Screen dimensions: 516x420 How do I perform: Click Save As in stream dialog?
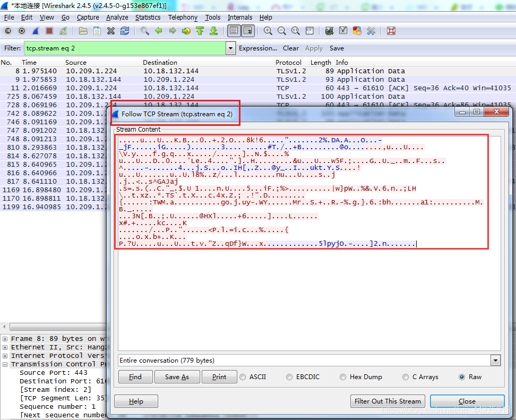177,377
